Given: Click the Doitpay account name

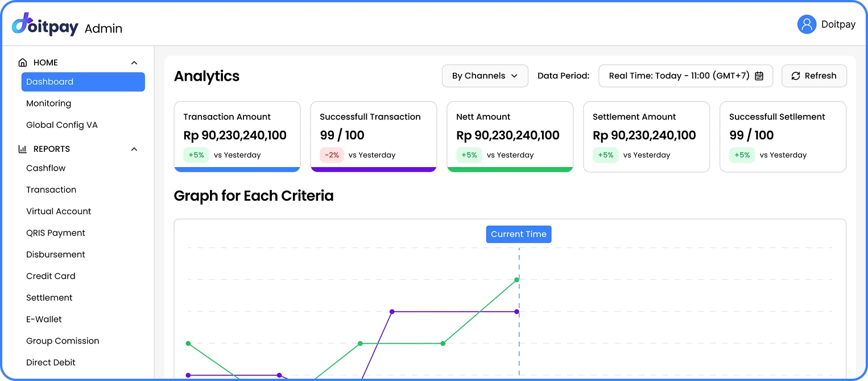Looking at the screenshot, I should tap(838, 24).
